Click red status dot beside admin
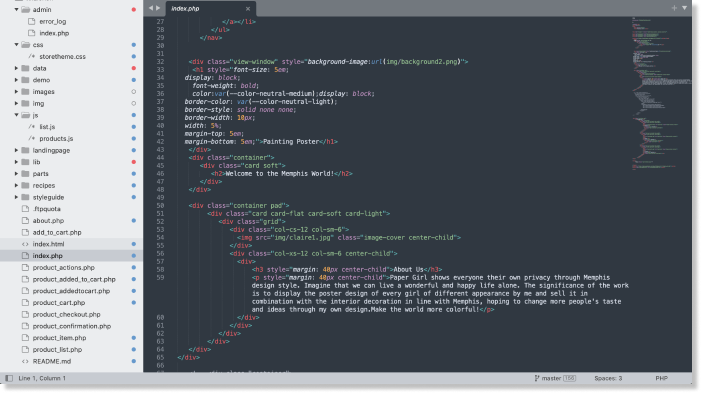701x393 pixels. (x=134, y=9)
